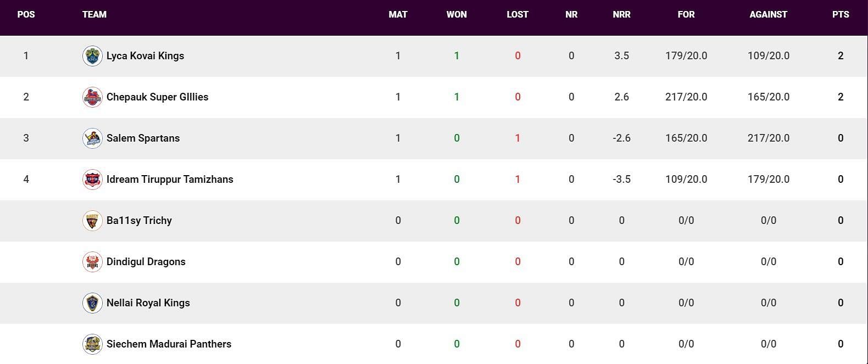Open the Chepauk Super Gillies team name
This screenshot has height=364, width=868.
(x=157, y=97)
